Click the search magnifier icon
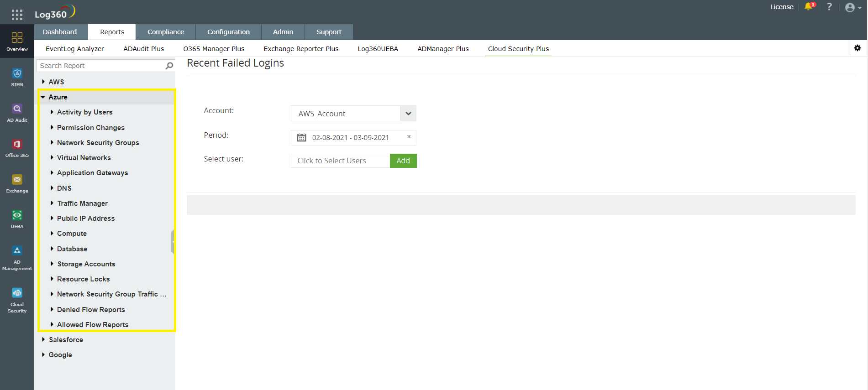 [x=169, y=66]
